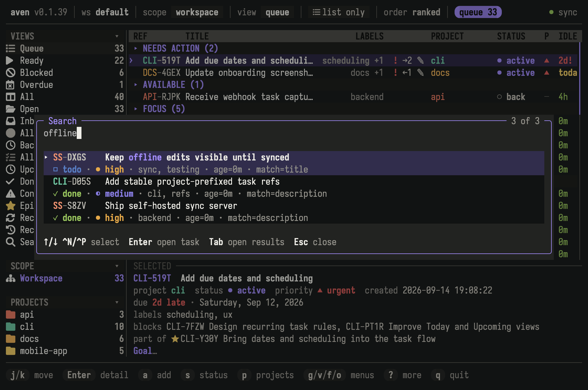Click the green cli project folder icon
This screenshot has height=390, width=588.
[10, 327]
